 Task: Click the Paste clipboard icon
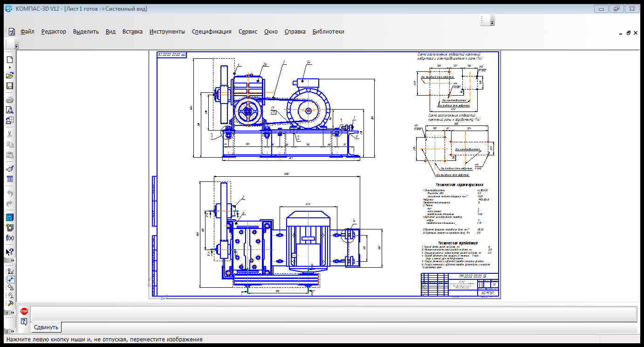click(10, 155)
